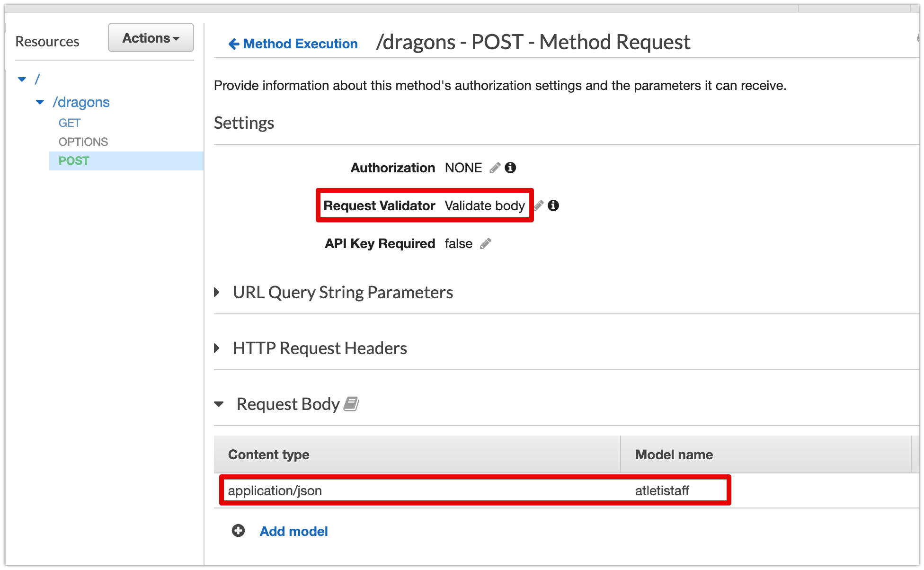Edit Request Validator with pencil icon
Viewport: 924px width, 570px height.
(x=539, y=205)
